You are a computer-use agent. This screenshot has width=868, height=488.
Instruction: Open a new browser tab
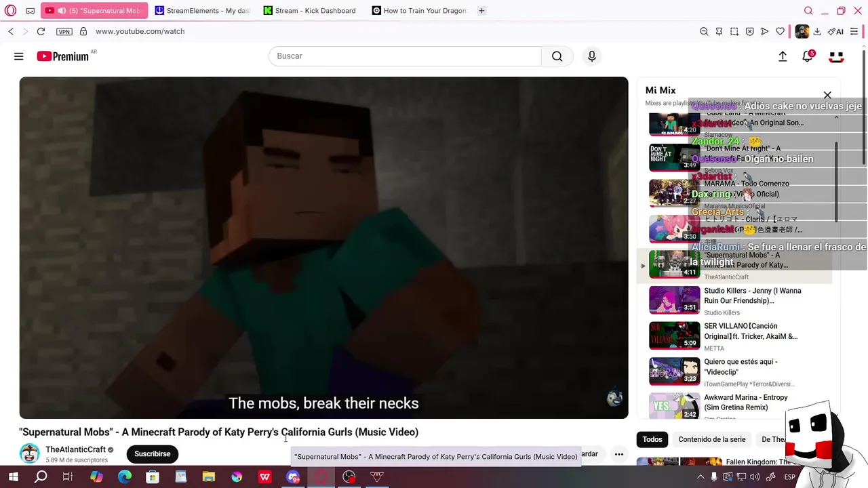coord(481,11)
